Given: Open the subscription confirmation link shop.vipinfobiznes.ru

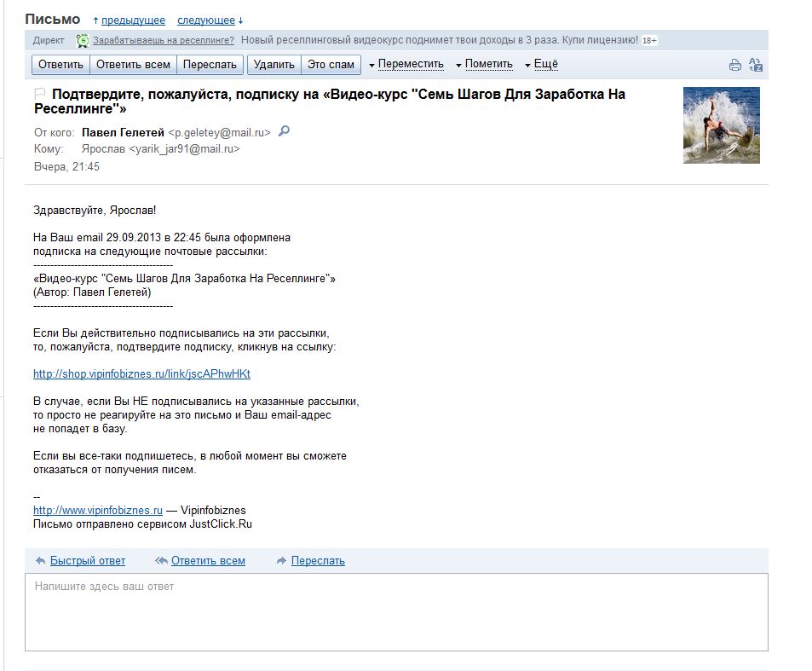Looking at the screenshot, I should click(141, 373).
